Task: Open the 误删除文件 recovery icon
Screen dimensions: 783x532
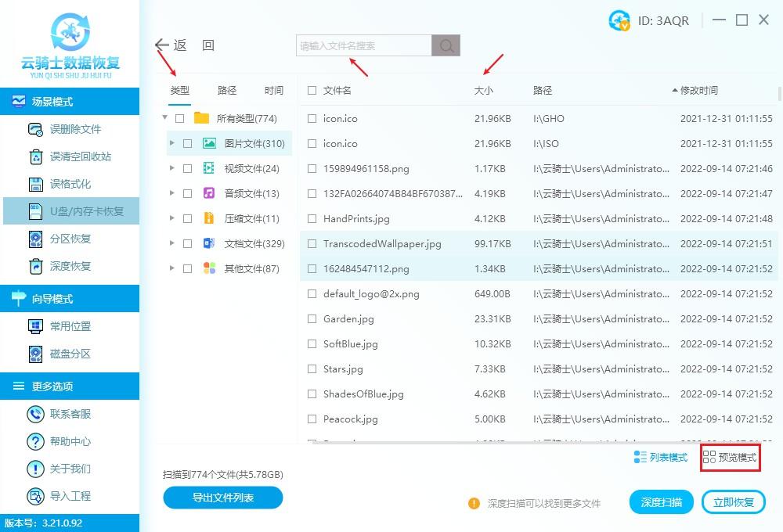Action: point(35,129)
